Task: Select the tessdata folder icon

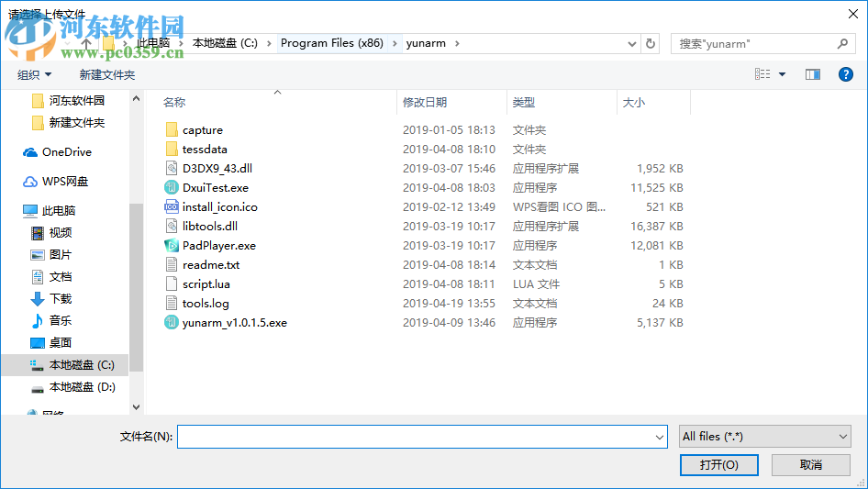Action: [172, 149]
